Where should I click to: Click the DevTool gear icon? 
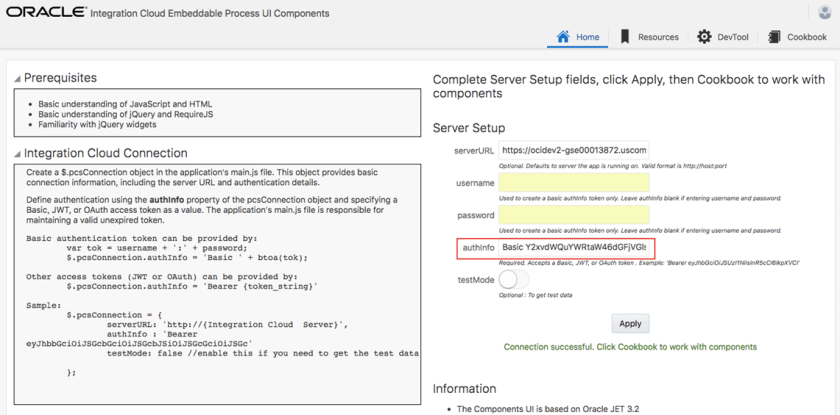click(x=704, y=37)
